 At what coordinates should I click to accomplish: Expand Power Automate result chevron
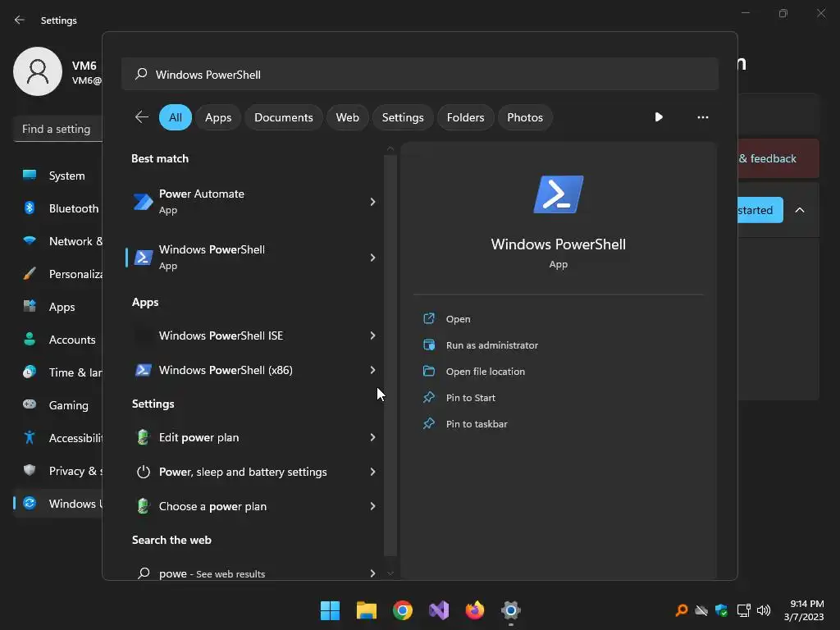[372, 202]
